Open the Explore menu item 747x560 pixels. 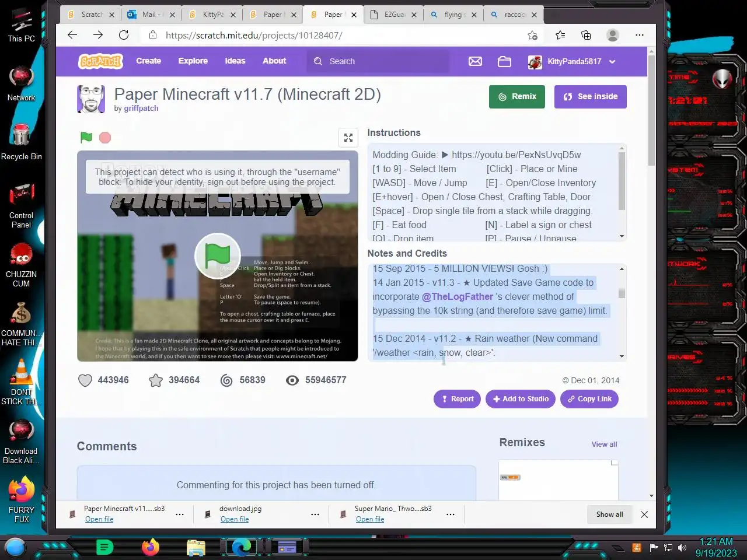pos(193,61)
